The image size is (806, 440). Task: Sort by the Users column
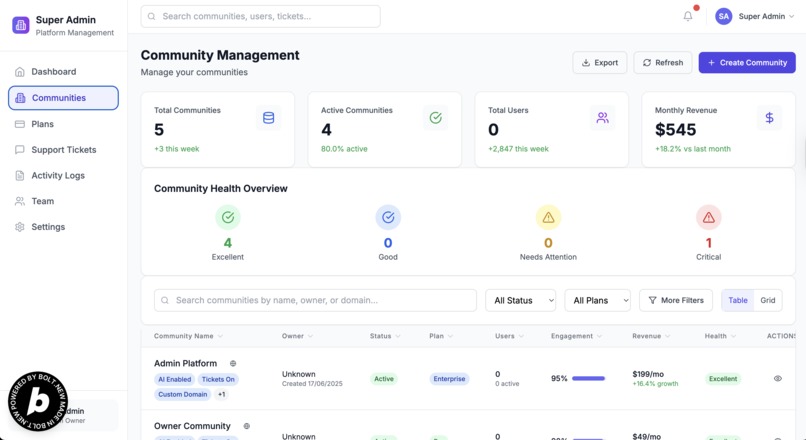pos(509,336)
